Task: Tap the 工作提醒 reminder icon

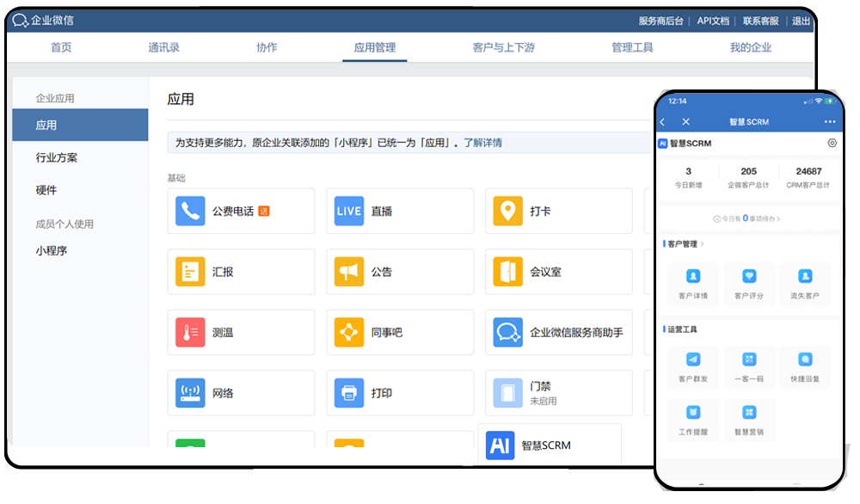Action: pyautogui.click(x=693, y=413)
